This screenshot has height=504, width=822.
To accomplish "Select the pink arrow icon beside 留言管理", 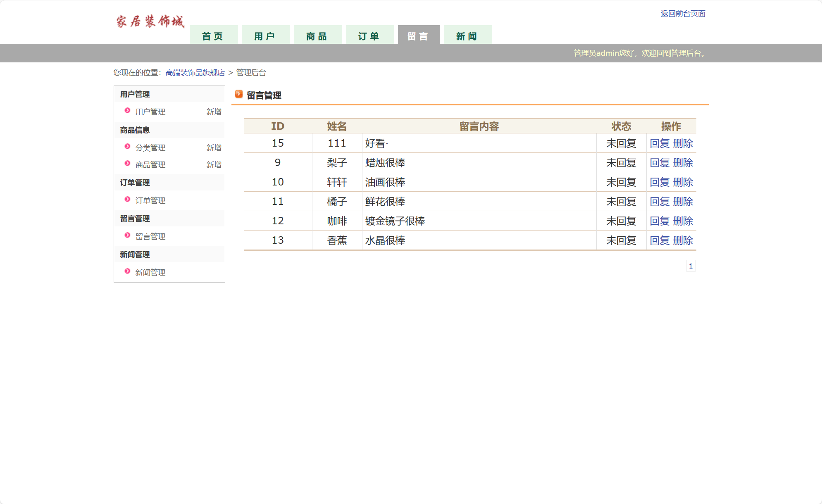I will coord(127,235).
